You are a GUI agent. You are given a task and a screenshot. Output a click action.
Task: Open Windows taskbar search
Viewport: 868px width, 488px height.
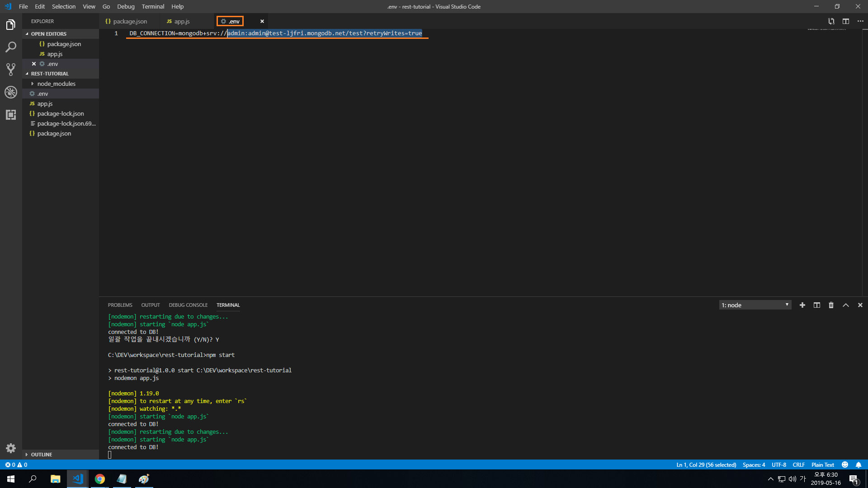33,479
